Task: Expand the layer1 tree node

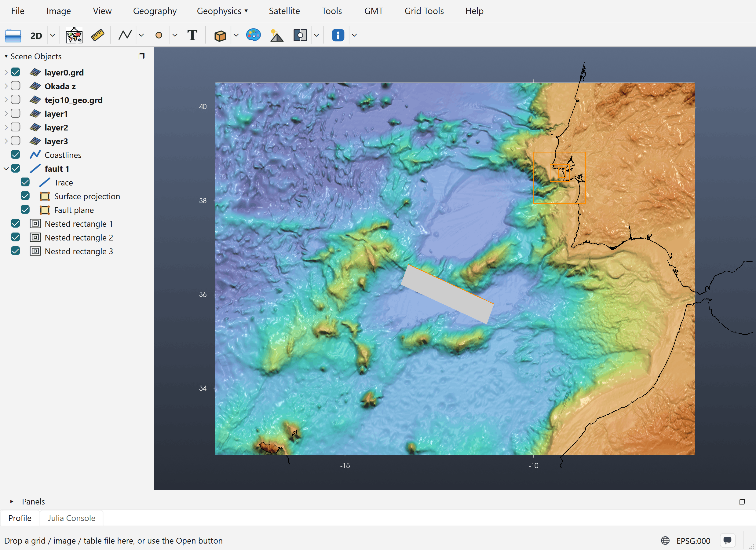Action: [6, 114]
